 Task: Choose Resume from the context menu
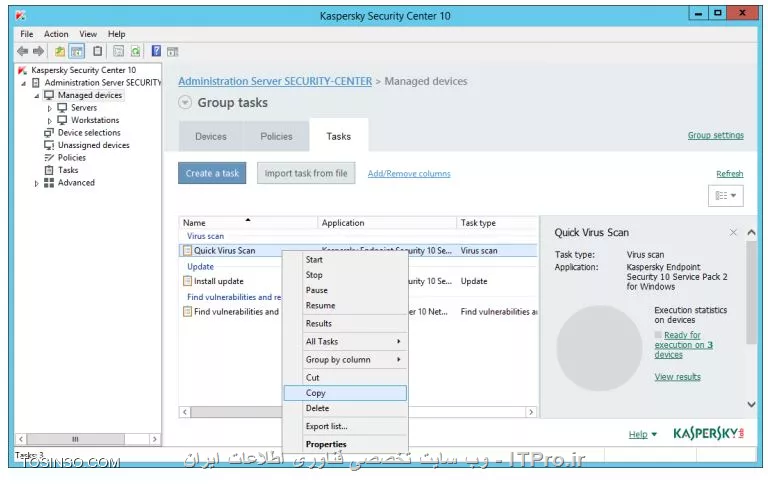pos(345,305)
